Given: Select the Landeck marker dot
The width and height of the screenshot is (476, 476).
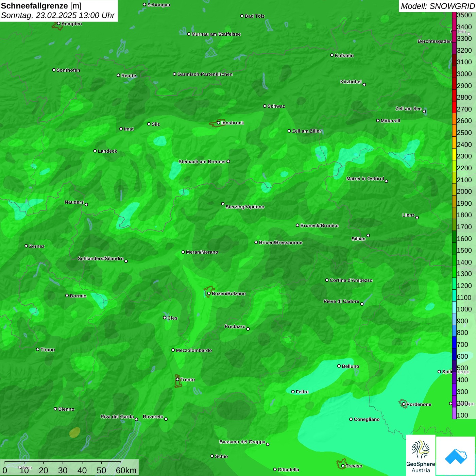Looking at the screenshot, I should coord(95,151).
